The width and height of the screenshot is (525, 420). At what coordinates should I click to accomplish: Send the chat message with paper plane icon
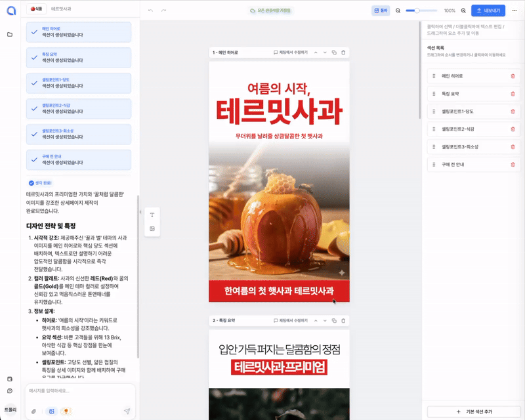127,411
